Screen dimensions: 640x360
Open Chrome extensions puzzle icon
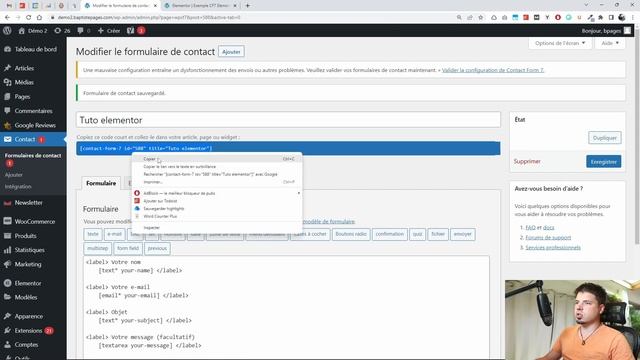(x=600, y=18)
